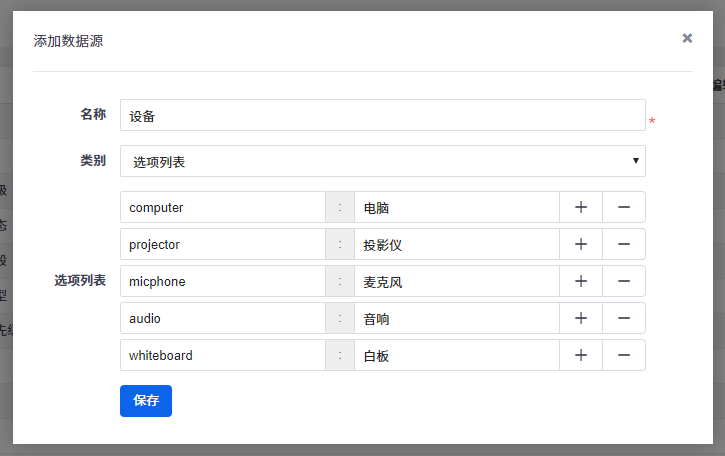Edit the computer key field
This screenshot has width=725, height=456.
(222, 207)
